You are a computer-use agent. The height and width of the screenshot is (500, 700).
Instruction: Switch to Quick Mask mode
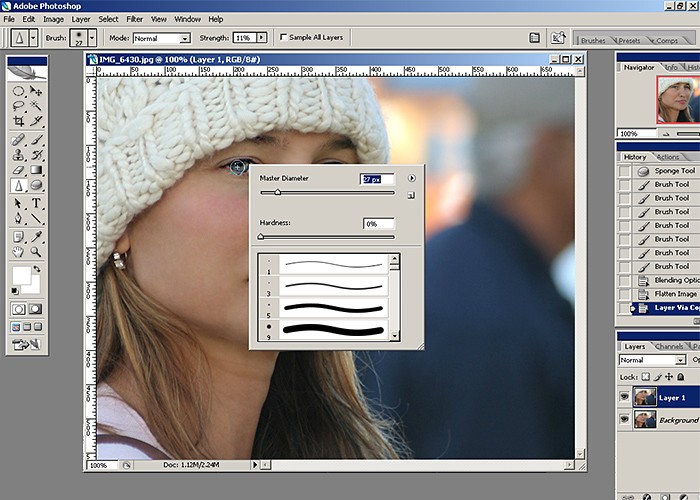(x=35, y=309)
